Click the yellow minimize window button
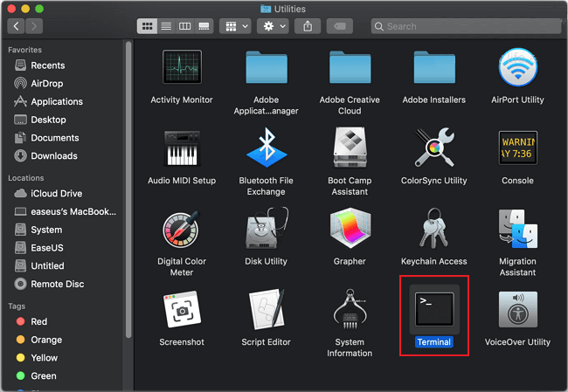This screenshot has height=392, width=568. [x=25, y=9]
